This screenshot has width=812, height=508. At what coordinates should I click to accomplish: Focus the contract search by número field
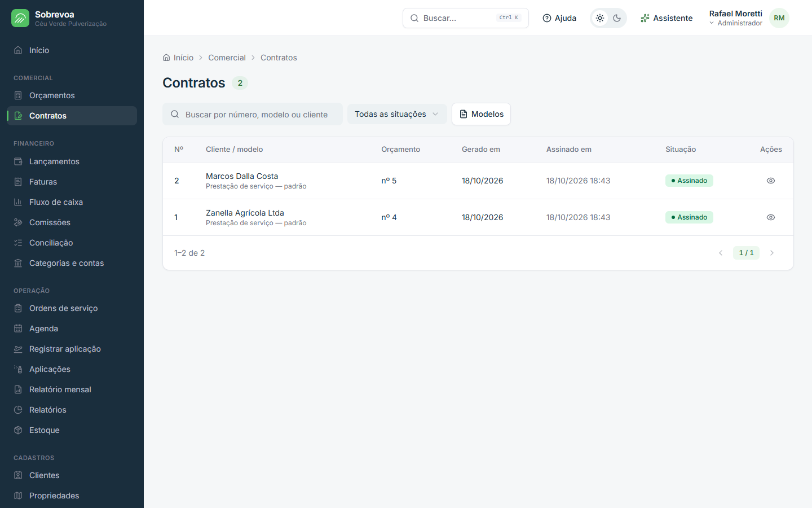253,114
